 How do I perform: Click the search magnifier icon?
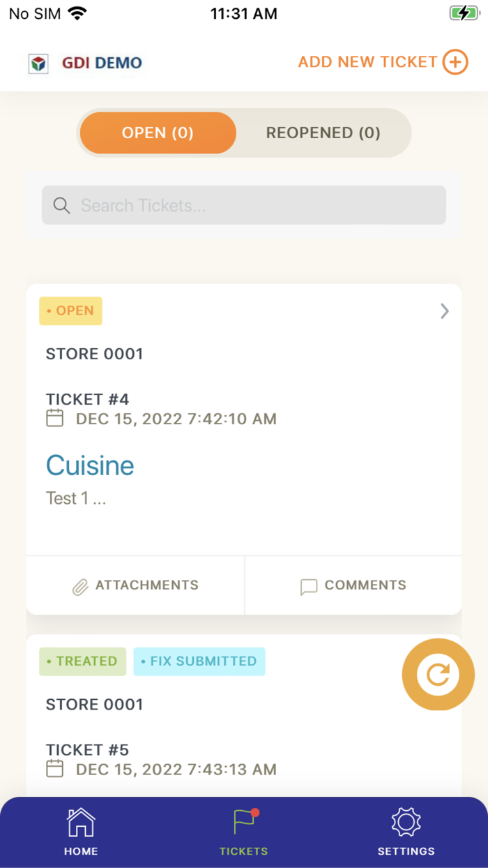pos(61,205)
